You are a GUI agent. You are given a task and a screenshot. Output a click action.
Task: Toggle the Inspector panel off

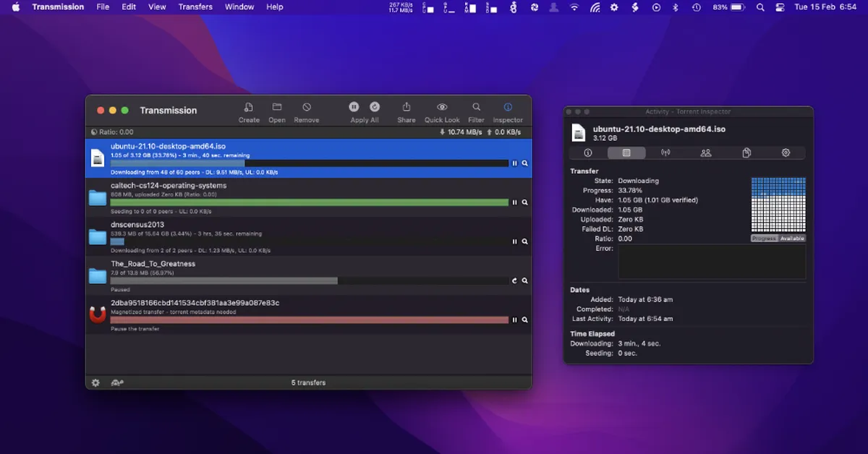coord(508,107)
